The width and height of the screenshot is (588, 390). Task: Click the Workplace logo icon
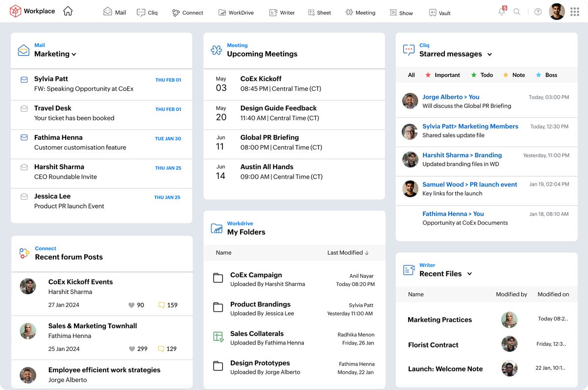[16, 11]
